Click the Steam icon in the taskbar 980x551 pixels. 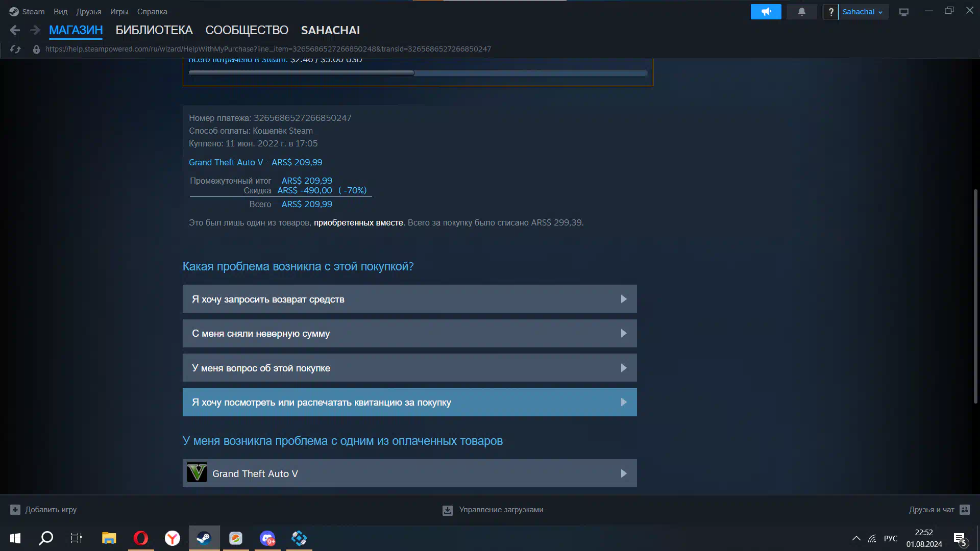(x=204, y=538)
